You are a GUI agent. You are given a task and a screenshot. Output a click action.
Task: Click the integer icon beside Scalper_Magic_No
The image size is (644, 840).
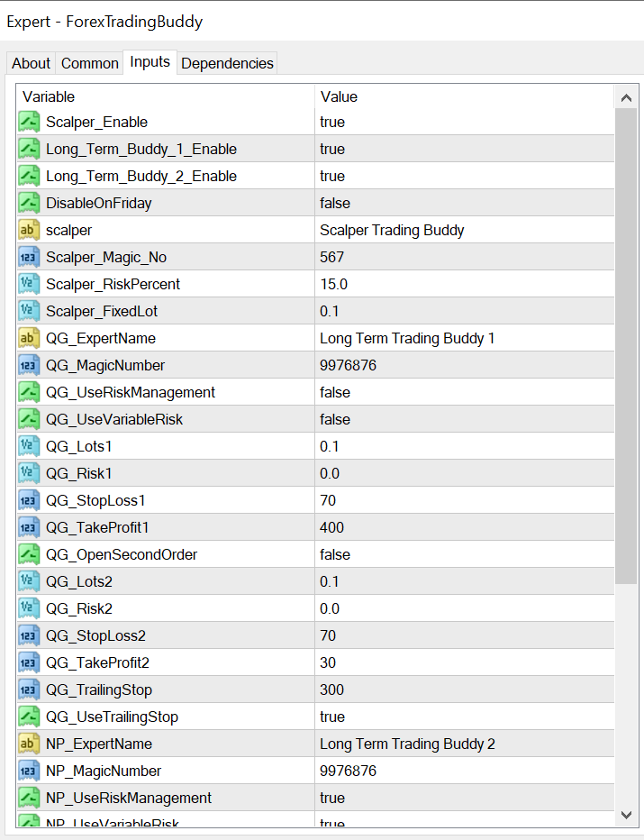29,257
